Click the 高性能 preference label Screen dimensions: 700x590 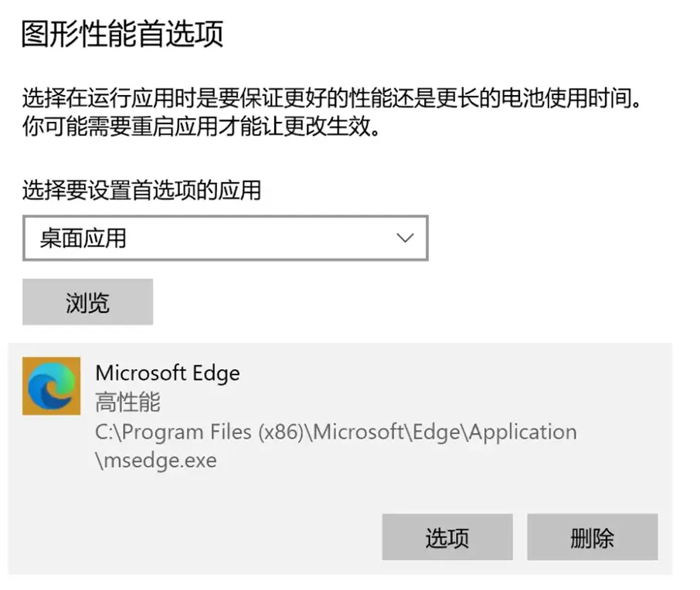[x=127, y=402]
